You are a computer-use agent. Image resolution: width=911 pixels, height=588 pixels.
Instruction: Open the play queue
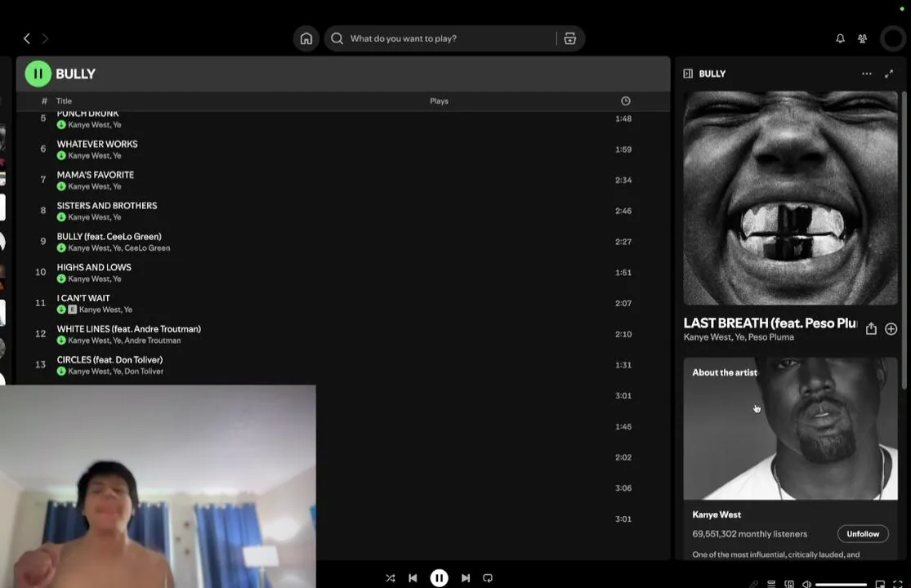pyautogui.click(x=771, y=584)
